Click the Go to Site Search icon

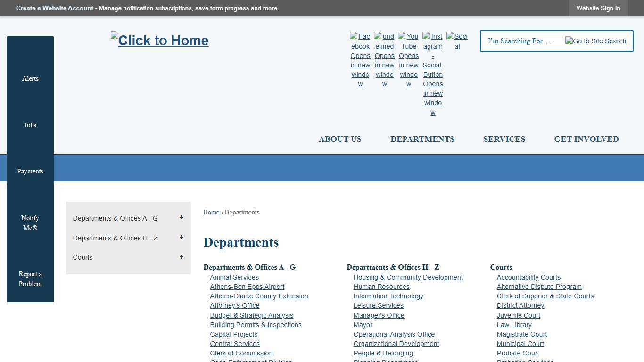click(595, 41)
